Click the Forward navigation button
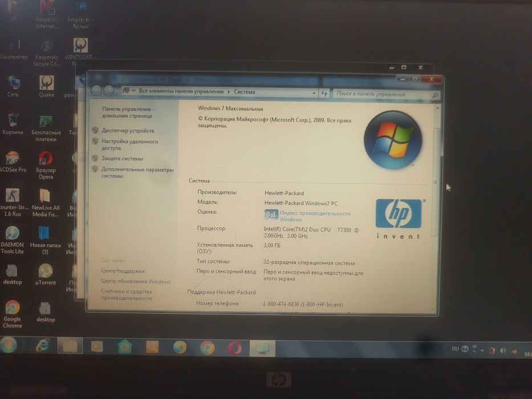The image size is (532, 399). (108, 91)
